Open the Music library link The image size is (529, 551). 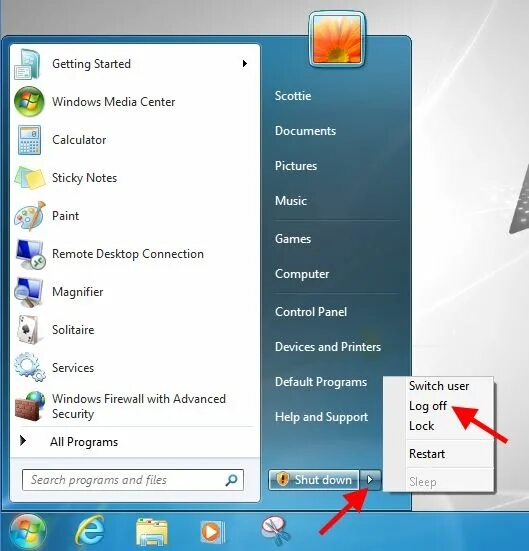coord(291,201)
